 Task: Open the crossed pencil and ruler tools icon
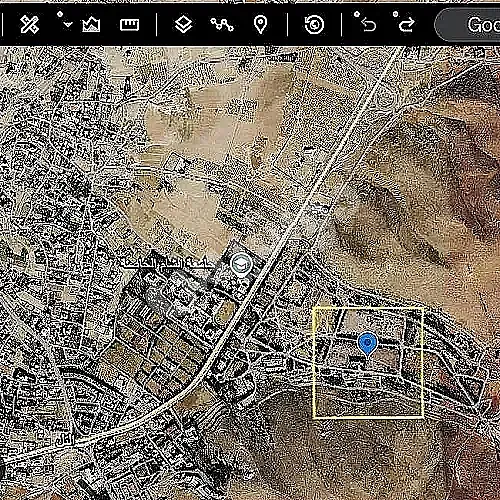[x=29, y=24]
